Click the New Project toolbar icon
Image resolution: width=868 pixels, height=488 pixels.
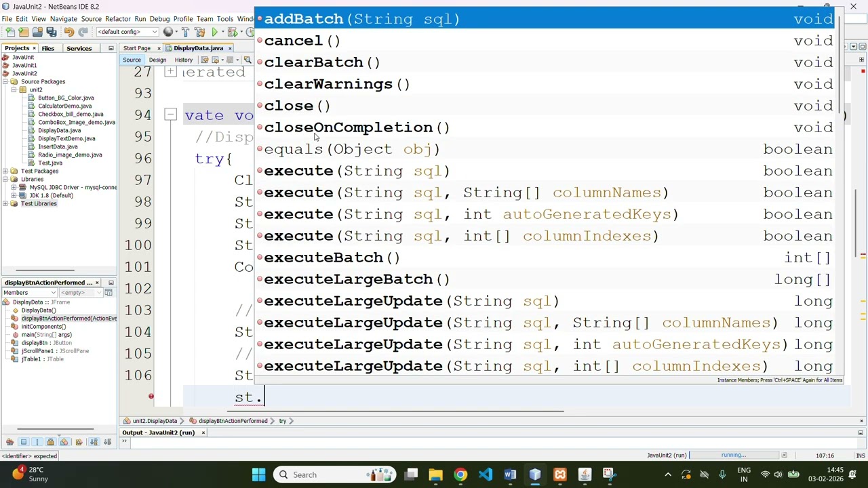23,32
